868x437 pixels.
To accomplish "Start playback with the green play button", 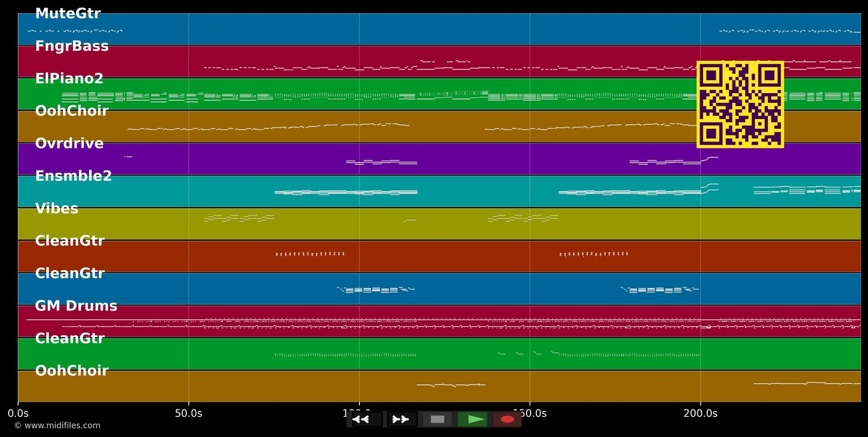I will (x=473, y=419).
